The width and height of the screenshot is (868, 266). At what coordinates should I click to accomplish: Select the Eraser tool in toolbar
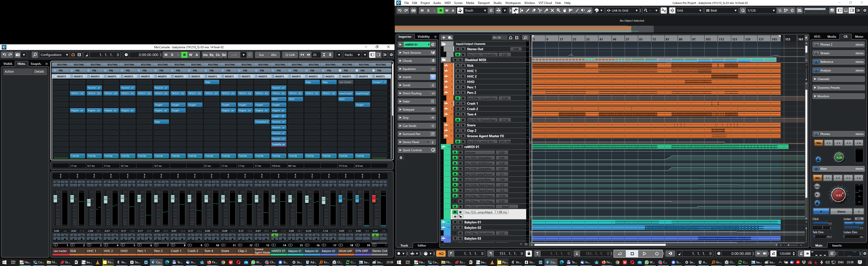pos(534,10)
